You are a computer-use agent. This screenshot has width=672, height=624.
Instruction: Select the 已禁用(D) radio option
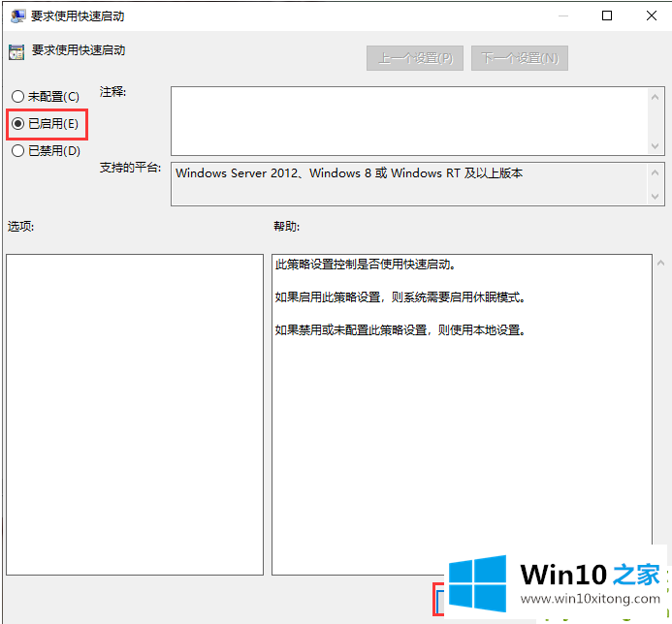[17, 151]
